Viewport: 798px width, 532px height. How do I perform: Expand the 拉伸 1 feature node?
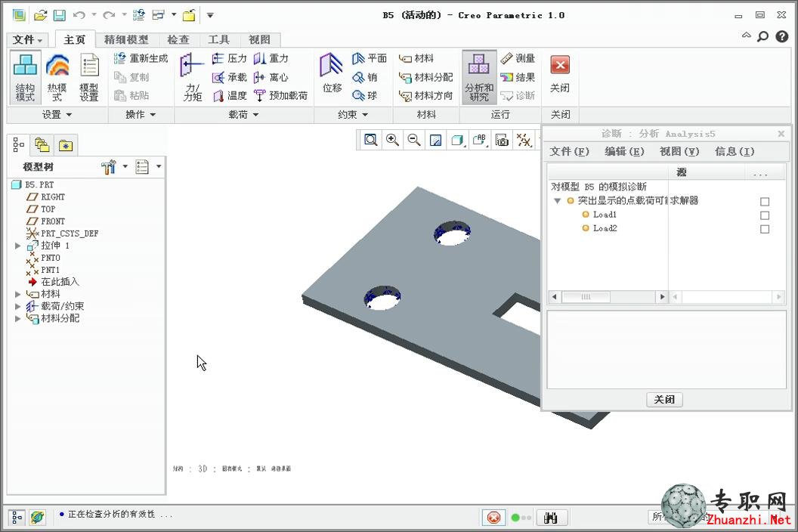(x=18, y=246)
